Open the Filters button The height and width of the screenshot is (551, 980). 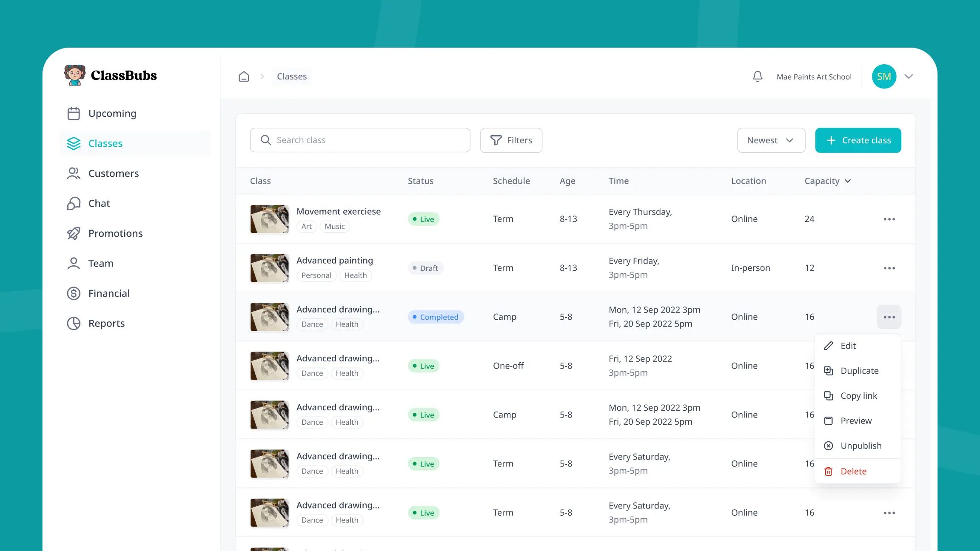pos(511,140)
